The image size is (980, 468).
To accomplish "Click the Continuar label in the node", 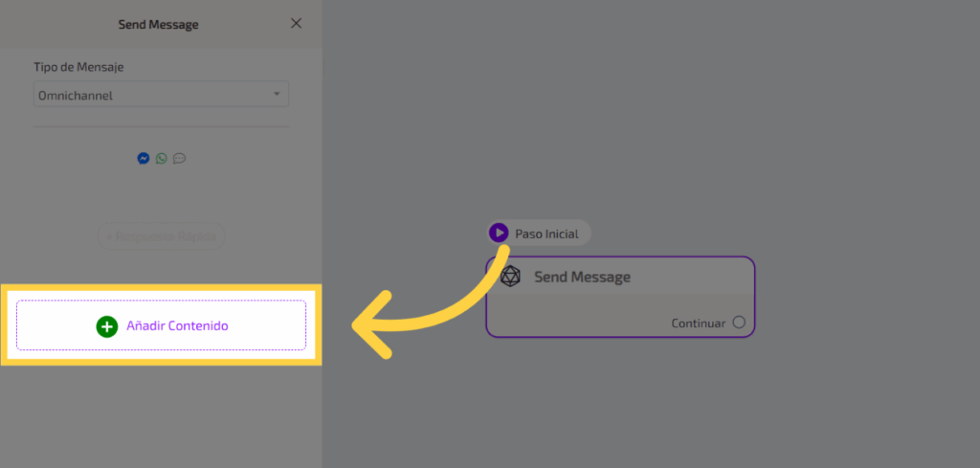I will tap(698, 323).
